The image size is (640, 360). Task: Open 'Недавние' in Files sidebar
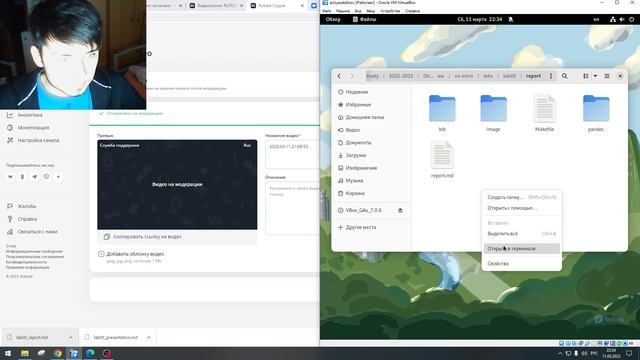[x=371, y=92]
